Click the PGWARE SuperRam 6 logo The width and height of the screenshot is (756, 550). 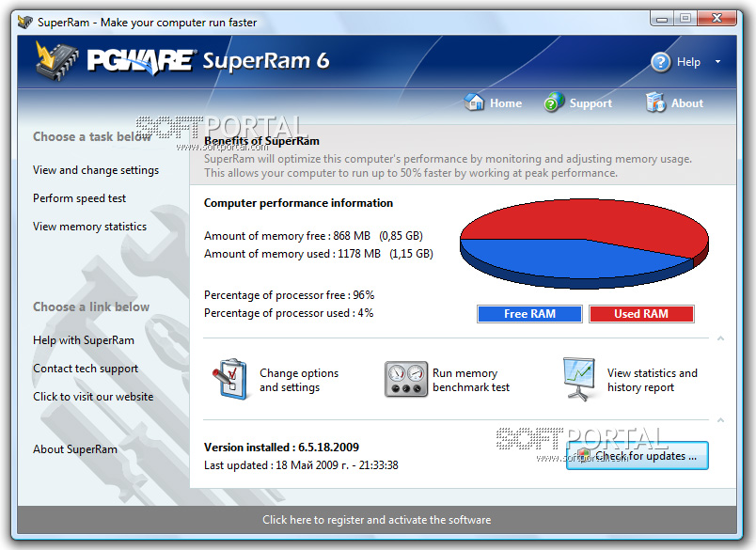coord(208,61)
